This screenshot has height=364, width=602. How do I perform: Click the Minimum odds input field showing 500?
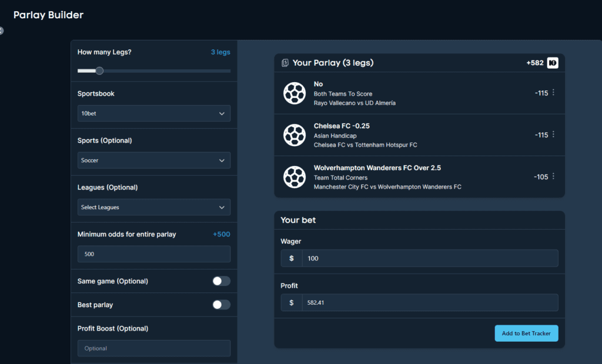pos(154,254)
